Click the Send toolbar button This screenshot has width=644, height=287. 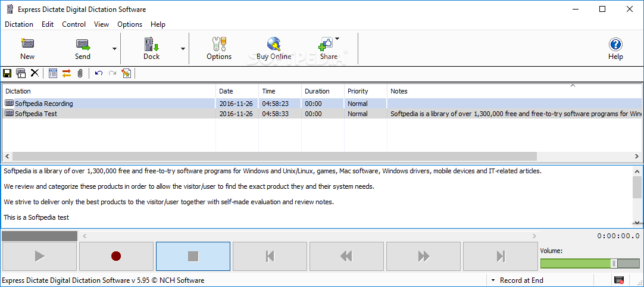[83, 48]
